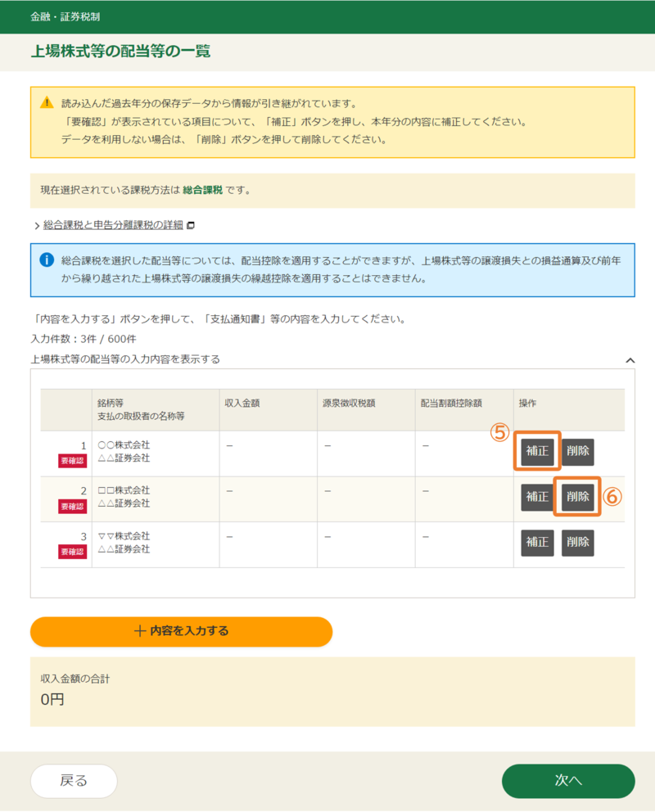
Task: Click the 要確認 badge on row 2
Action: click(x=72, y=507)
